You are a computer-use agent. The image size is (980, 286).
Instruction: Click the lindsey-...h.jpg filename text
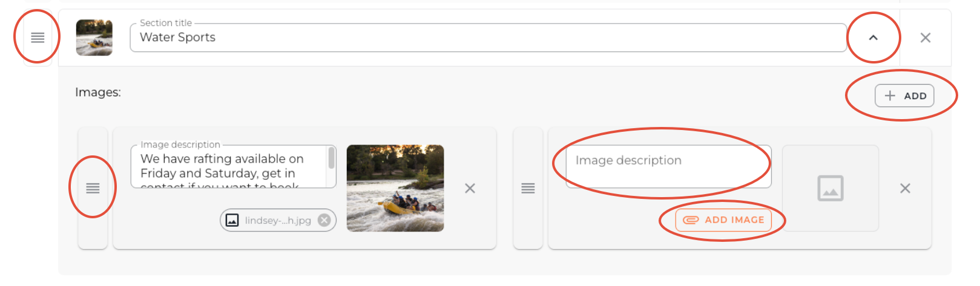coord(278,221)
